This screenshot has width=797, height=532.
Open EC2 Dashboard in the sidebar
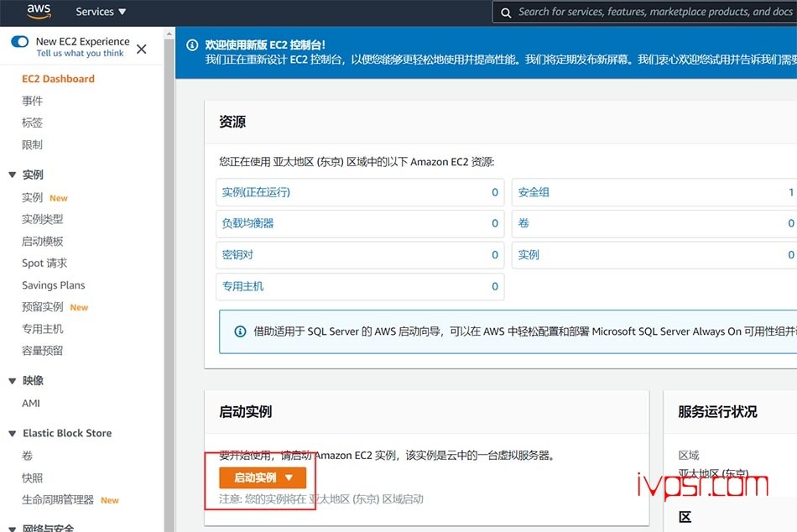(x=58, y=79)
